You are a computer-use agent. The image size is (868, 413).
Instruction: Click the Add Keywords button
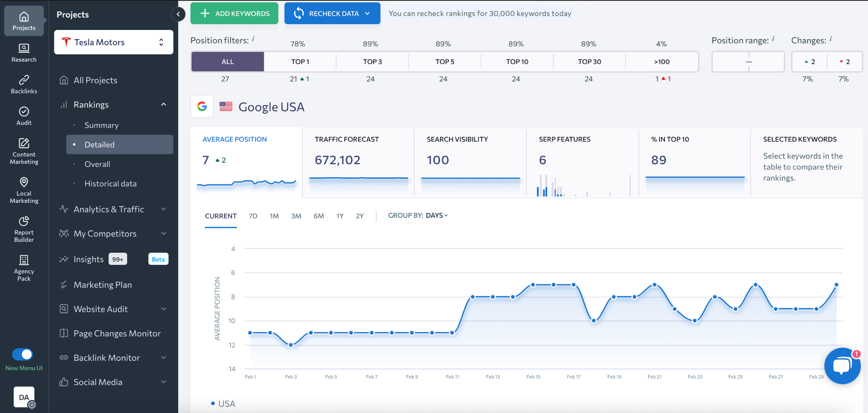[234, 13]
